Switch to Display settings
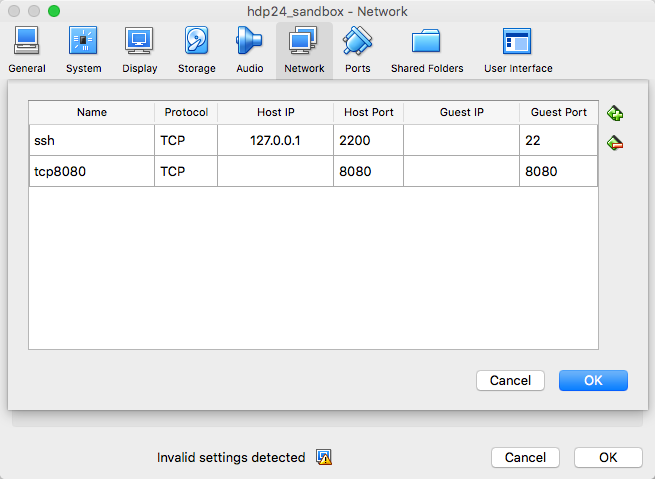 [140, 49]
